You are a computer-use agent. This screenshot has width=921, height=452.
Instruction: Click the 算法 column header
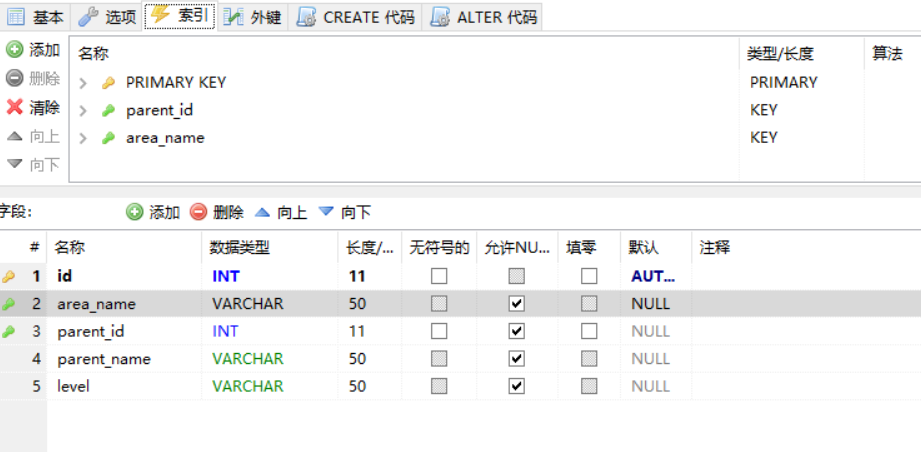point(892,54)
